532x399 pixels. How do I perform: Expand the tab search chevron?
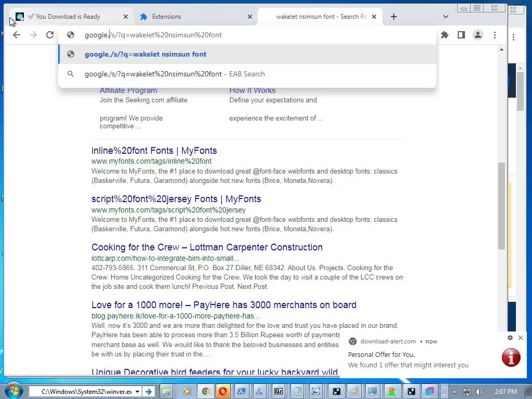445,17
